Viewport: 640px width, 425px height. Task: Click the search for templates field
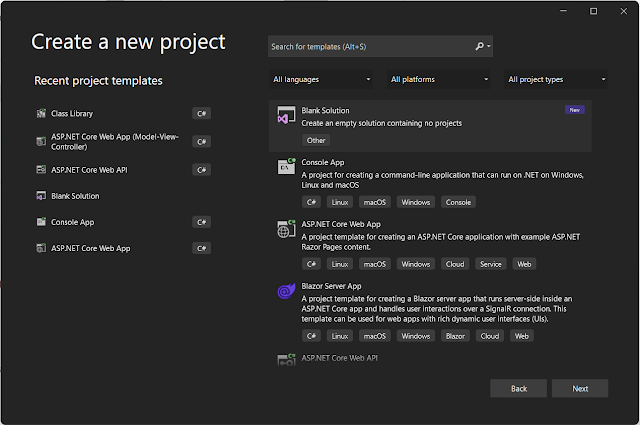tap(370, 46)
